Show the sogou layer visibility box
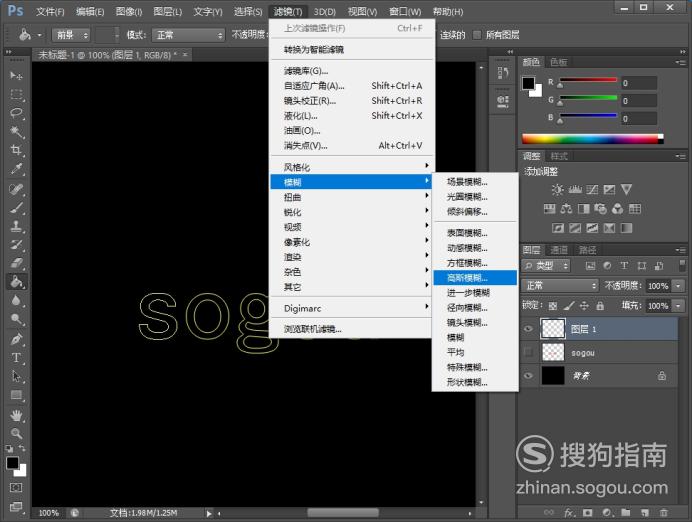 [529, 352]
